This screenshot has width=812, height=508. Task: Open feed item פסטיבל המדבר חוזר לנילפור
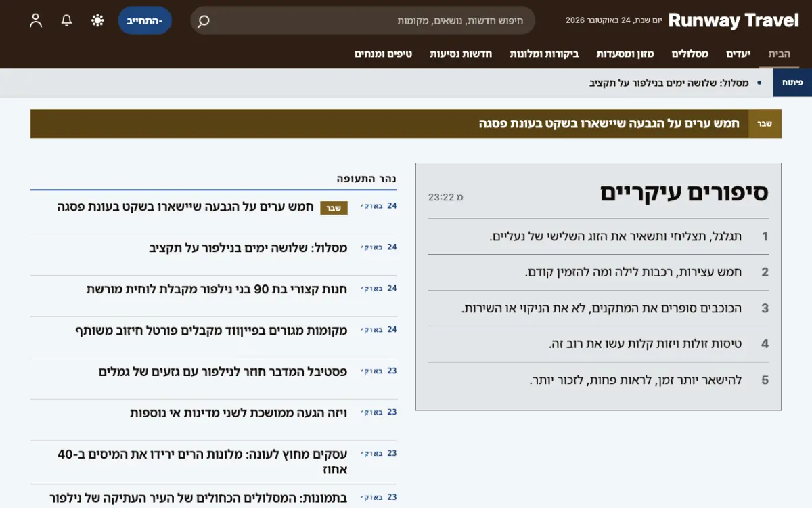point(223,372)
